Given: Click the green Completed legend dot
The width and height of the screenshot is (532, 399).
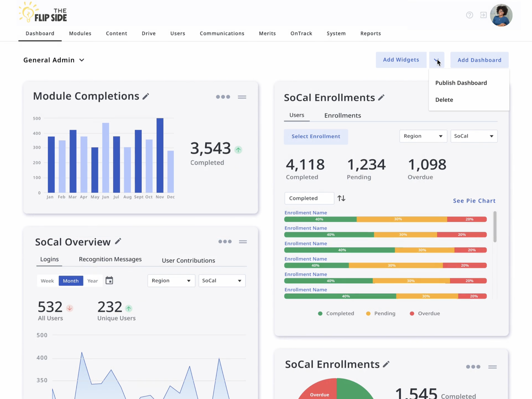Looking at the screenshot, I should pos(320,313).
